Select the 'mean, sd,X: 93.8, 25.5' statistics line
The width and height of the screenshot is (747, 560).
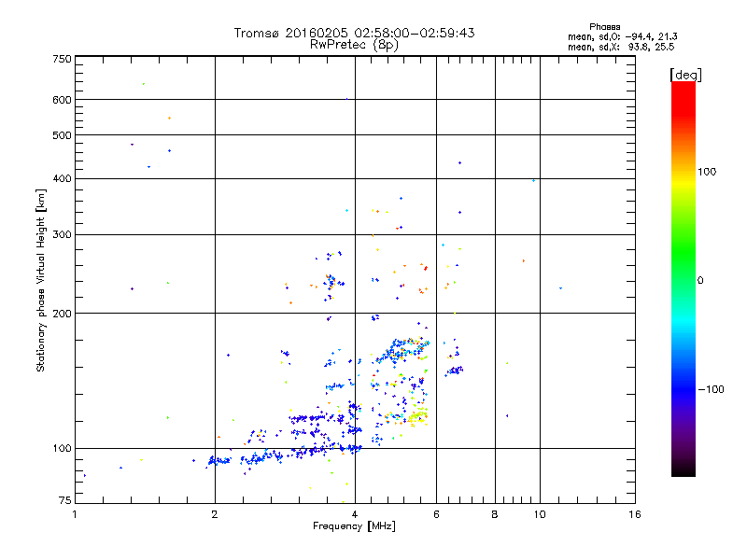tap(621, 47)
